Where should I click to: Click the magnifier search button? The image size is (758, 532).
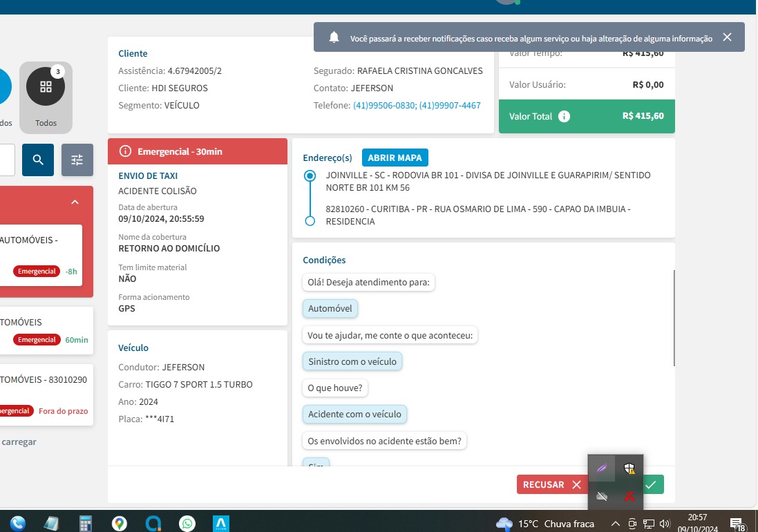[38, 160]
